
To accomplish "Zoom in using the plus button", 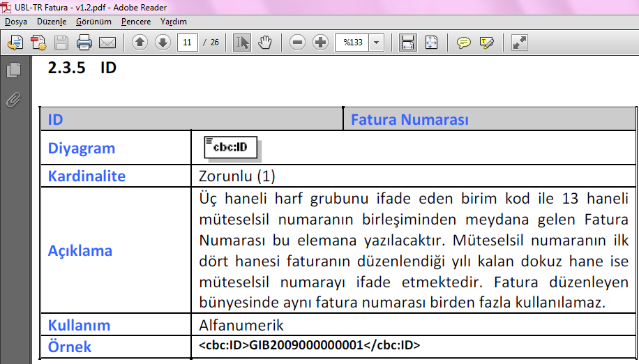I will (320, 43).
